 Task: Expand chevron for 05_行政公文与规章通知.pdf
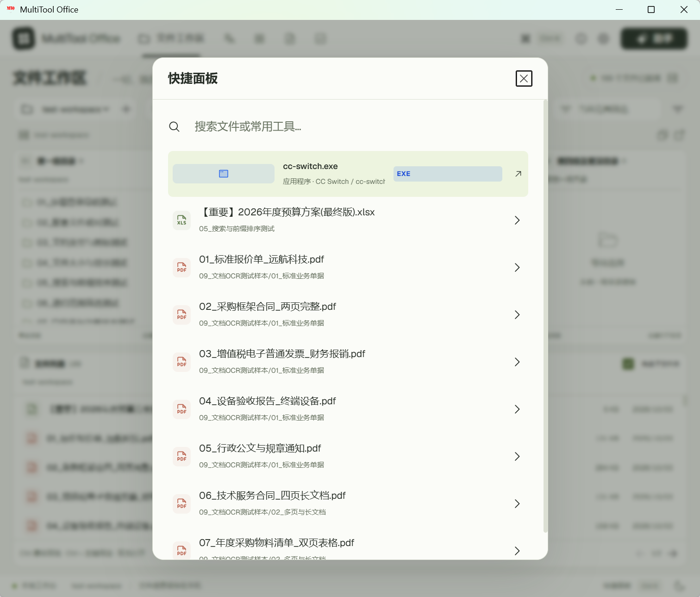(x=517, y=456)
